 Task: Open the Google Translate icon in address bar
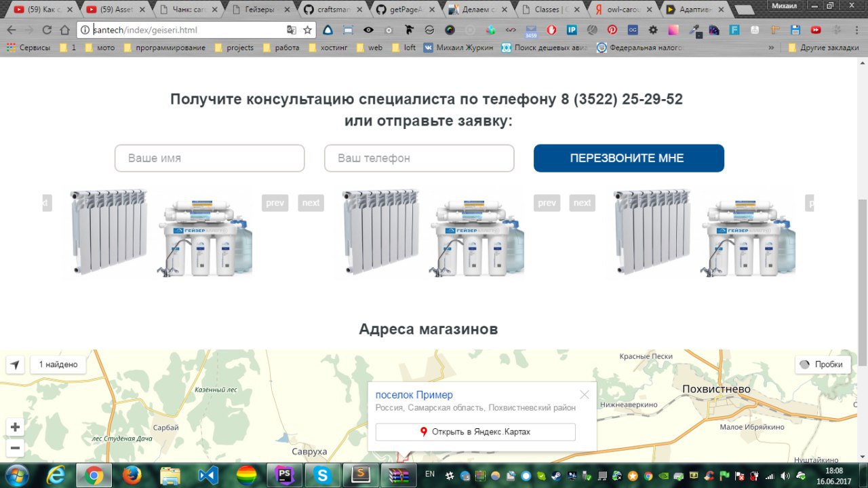pos(292,30)
